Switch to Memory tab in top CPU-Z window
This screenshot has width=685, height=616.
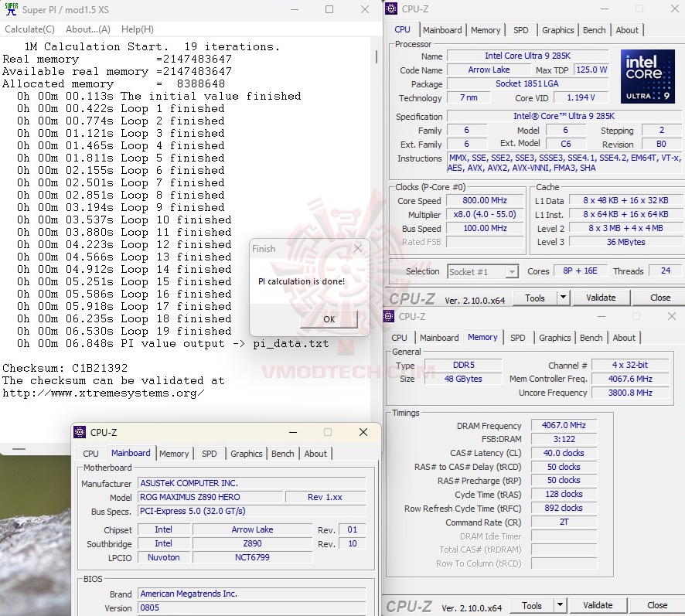pos(486,30)
